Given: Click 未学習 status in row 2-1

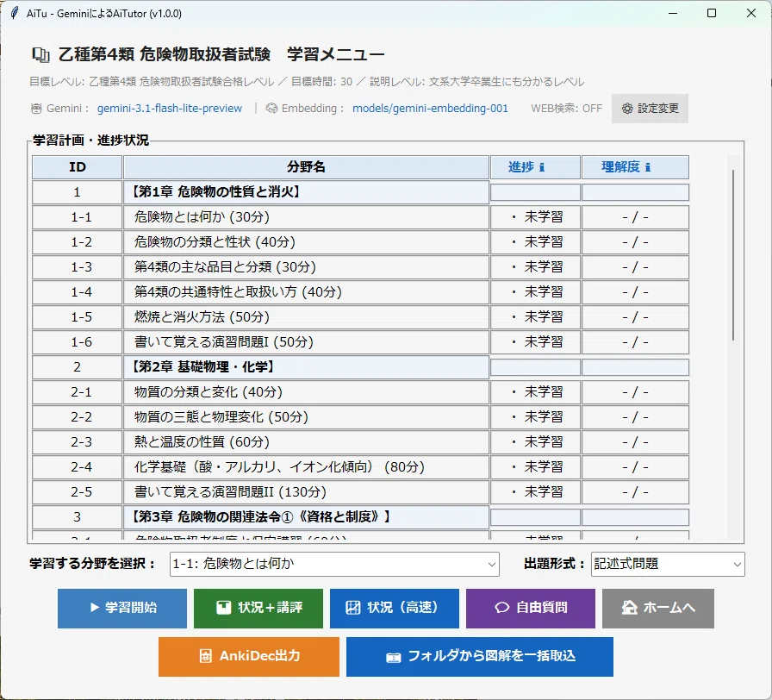Looking at the screenshot, I should pos(535,392).
